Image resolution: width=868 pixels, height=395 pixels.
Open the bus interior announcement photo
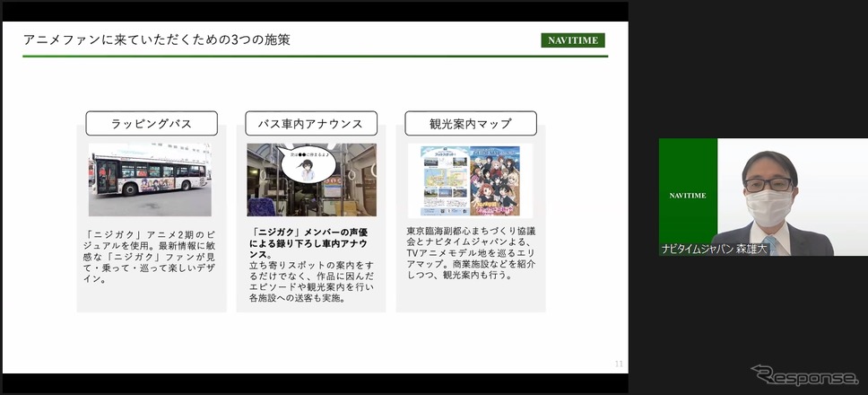coord(312,180)
